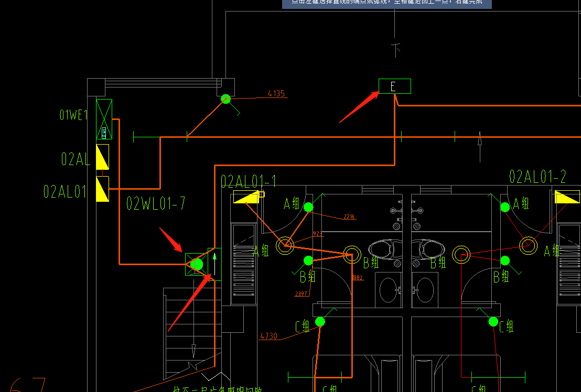Select the 1882 length annotation
Image resolution: width=581 pixels, height=392 pixels.
click(x=357, y=278)
